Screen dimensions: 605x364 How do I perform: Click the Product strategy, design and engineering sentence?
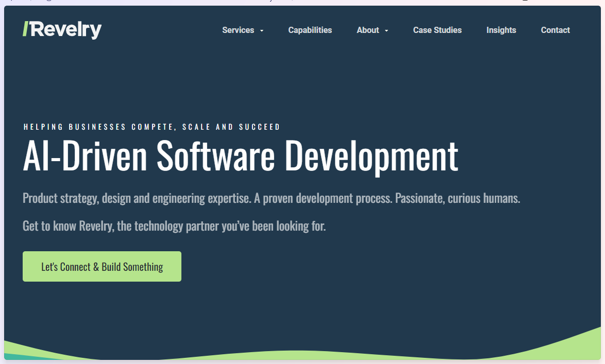[271, 198]
